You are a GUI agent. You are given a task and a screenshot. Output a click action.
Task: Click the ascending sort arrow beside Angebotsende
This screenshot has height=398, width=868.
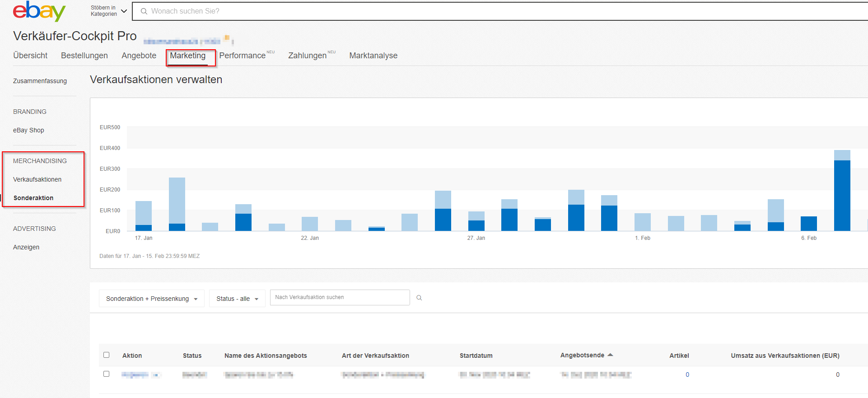tap(610, 355)
